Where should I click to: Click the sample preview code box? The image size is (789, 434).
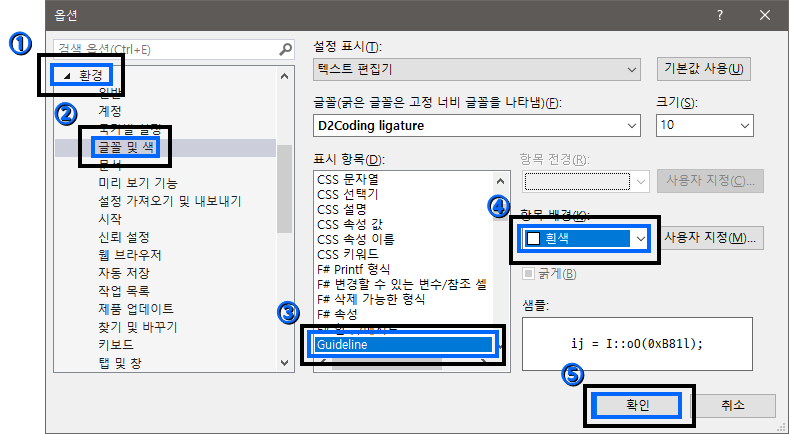click(637, 344)
